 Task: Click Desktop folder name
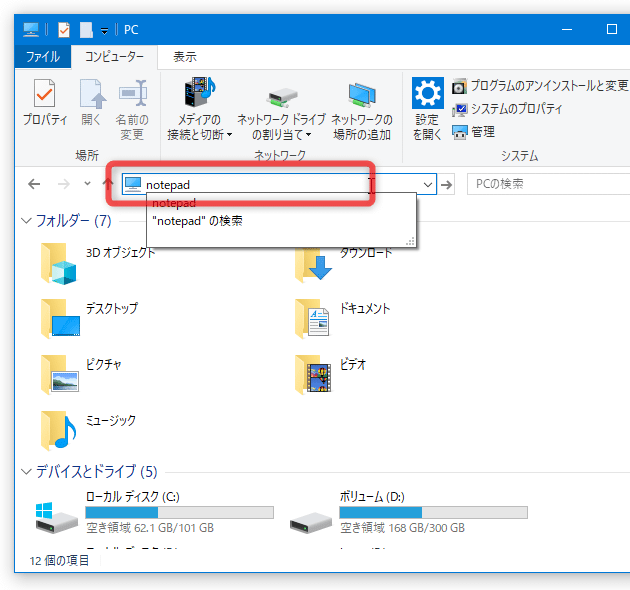pos(111,308)
